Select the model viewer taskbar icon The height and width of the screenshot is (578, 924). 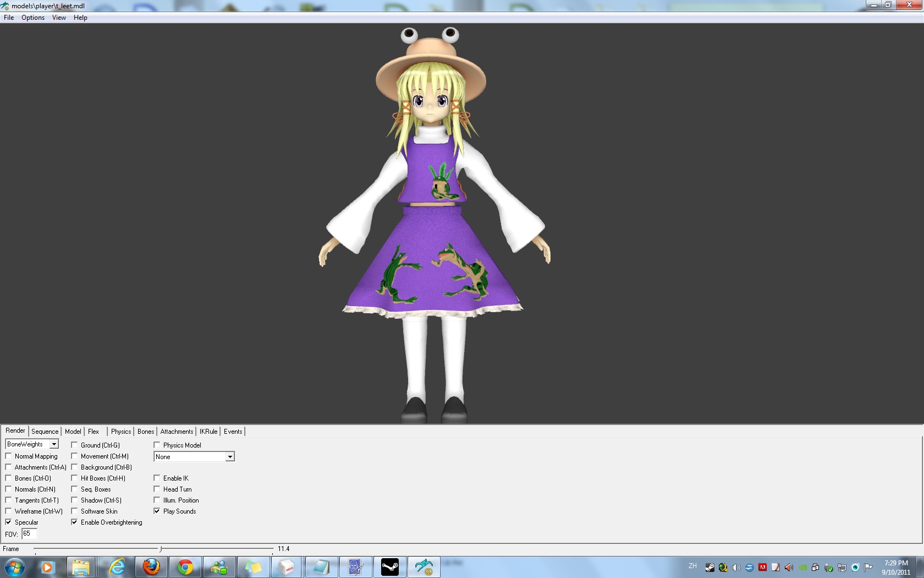(x=424, y=567)
